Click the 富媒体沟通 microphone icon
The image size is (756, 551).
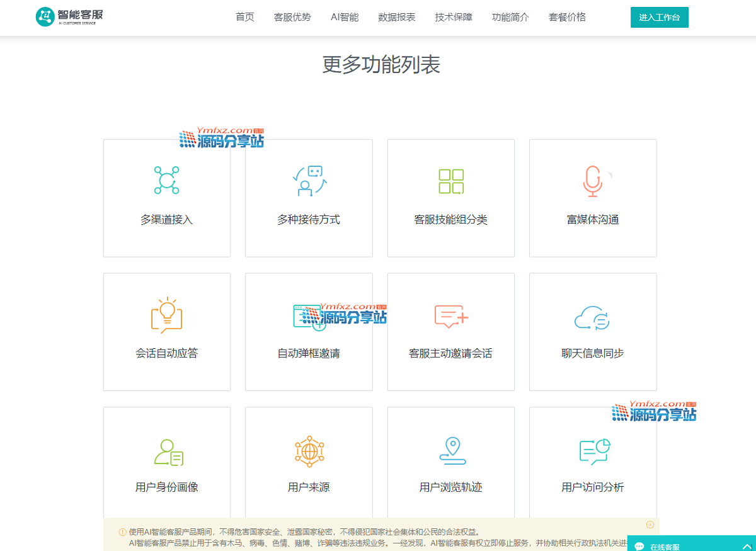click(592, 181)
